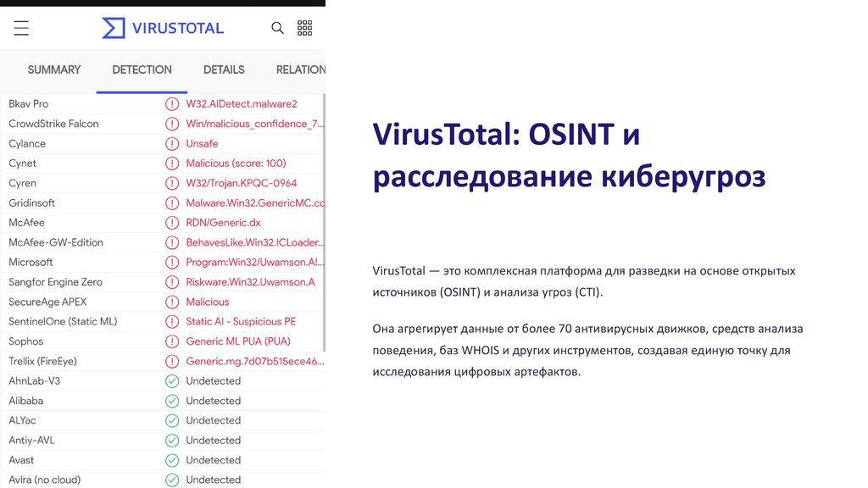
Task: Click Undetected status for Avast
Action: 213,460
